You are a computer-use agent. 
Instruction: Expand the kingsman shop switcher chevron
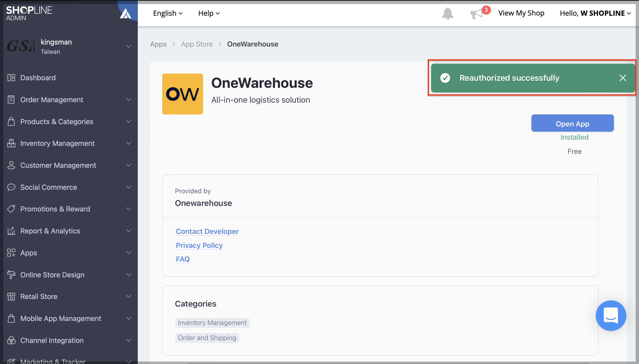click(129, 46)
